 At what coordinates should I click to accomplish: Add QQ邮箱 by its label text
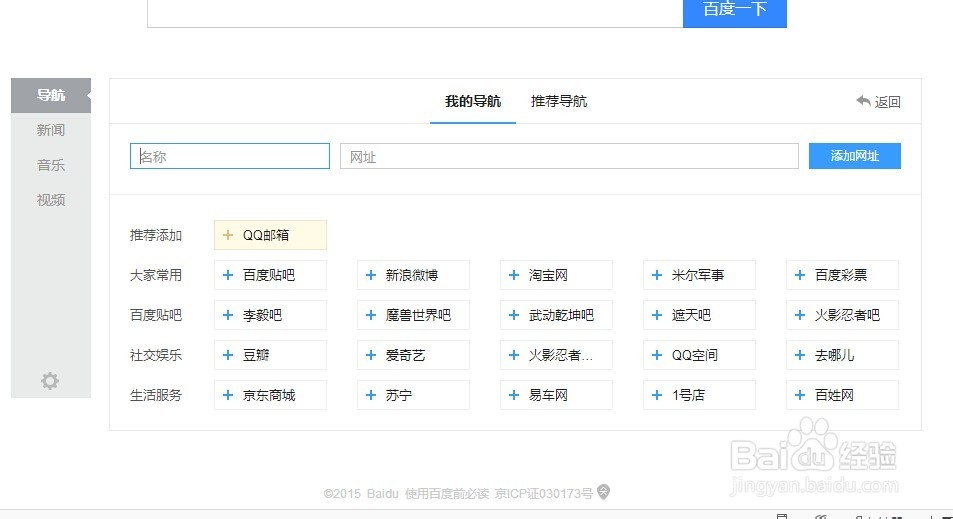pos(266,235)
